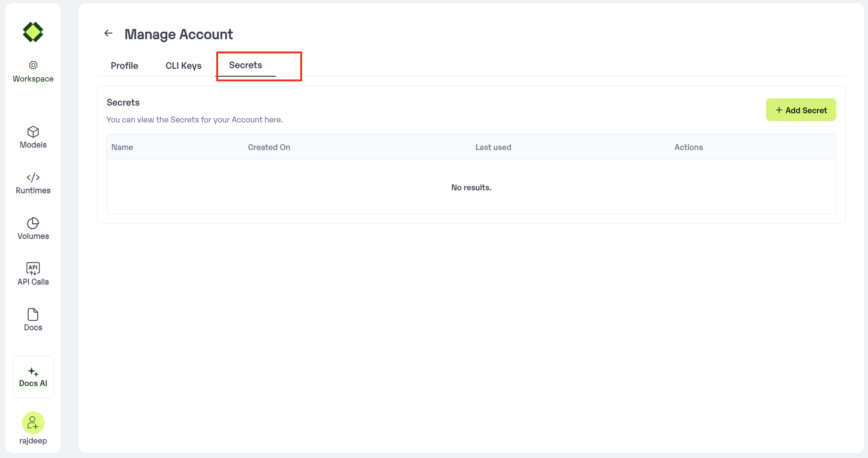Go back using the left arrow
The image size is (868, 458).
108,33
